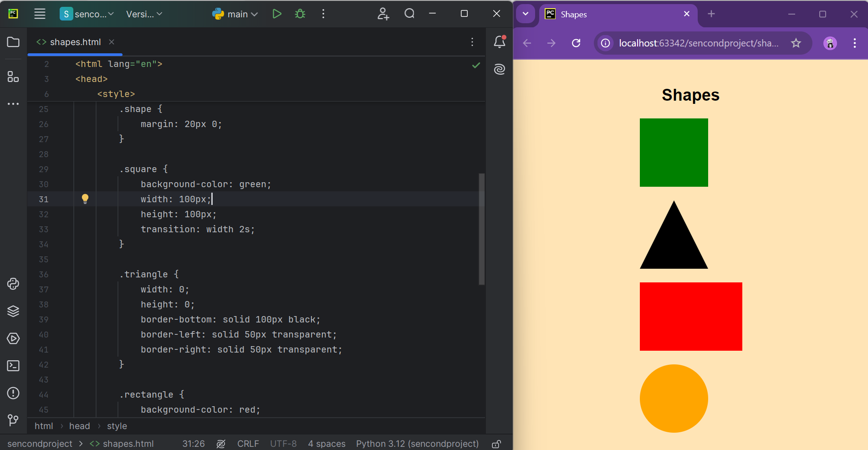Open Python Packages layers icon
868x450 pixels.
pos(13,311)
